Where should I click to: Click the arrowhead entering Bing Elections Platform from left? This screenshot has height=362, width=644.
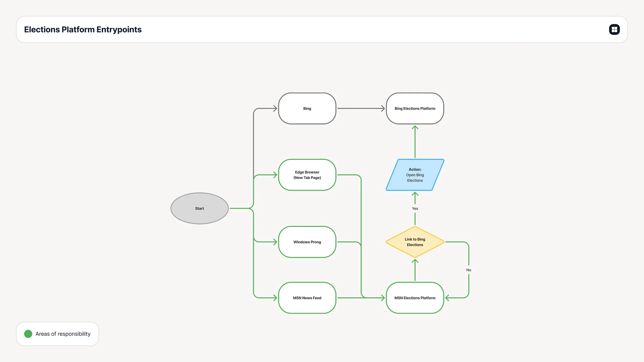[383, 108]
